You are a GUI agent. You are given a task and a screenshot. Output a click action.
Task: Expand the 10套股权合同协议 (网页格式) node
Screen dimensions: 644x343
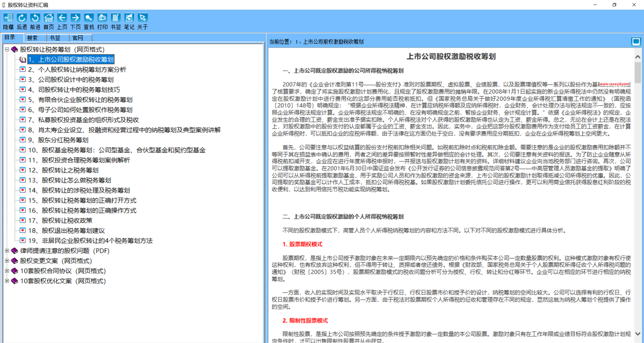pos(7,271)
